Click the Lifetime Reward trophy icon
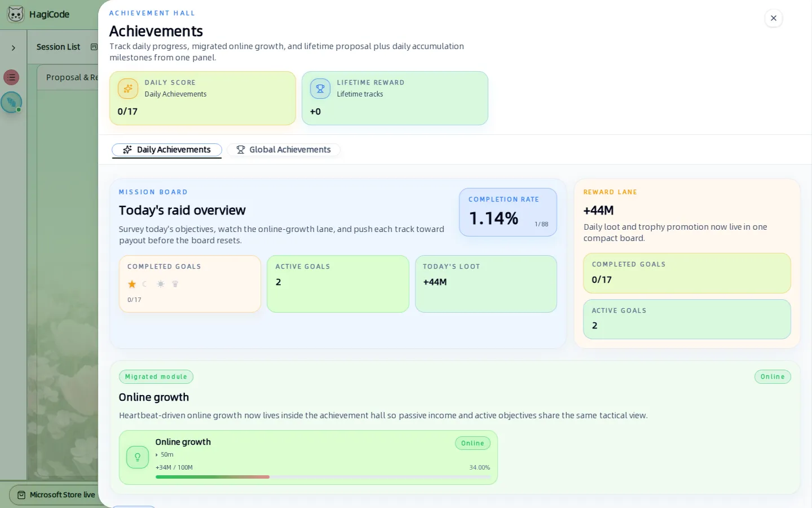The height and width of the screenshot is (508, 812). tap(320, 89)
